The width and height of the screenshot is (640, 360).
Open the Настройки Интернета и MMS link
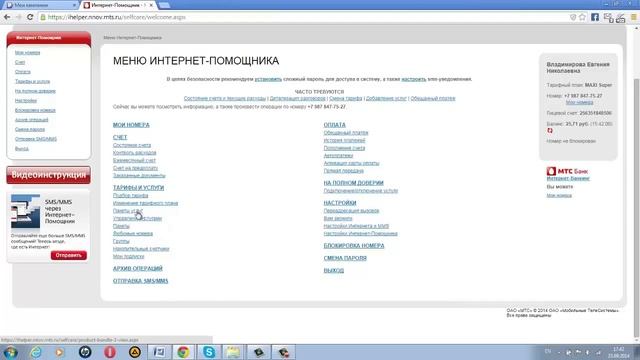point(356,226)
